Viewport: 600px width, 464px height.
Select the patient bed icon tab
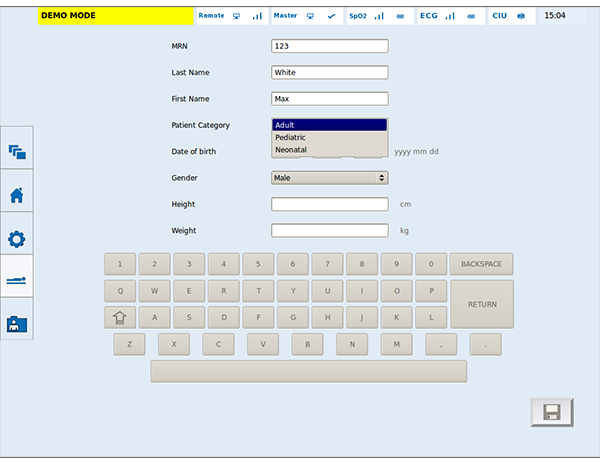pyautogui.click(x=16, y=282)
